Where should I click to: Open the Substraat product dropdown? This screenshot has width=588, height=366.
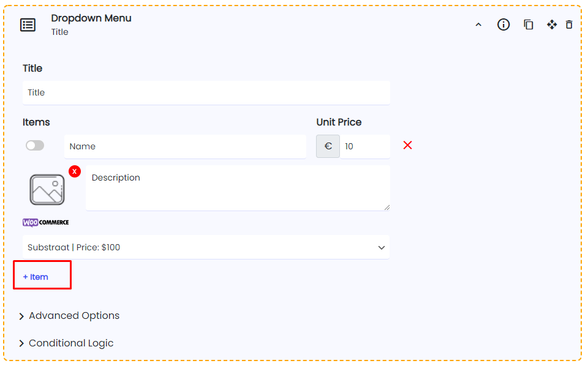click(206, 247)
